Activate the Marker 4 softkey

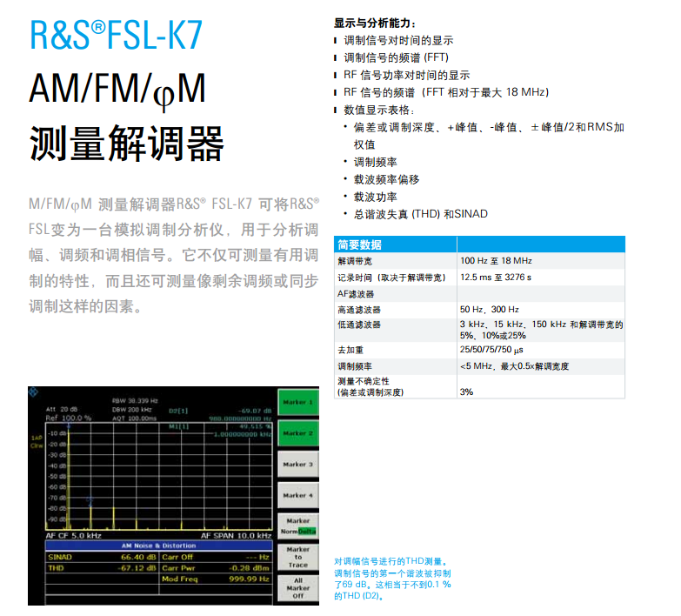click(298, 495)
